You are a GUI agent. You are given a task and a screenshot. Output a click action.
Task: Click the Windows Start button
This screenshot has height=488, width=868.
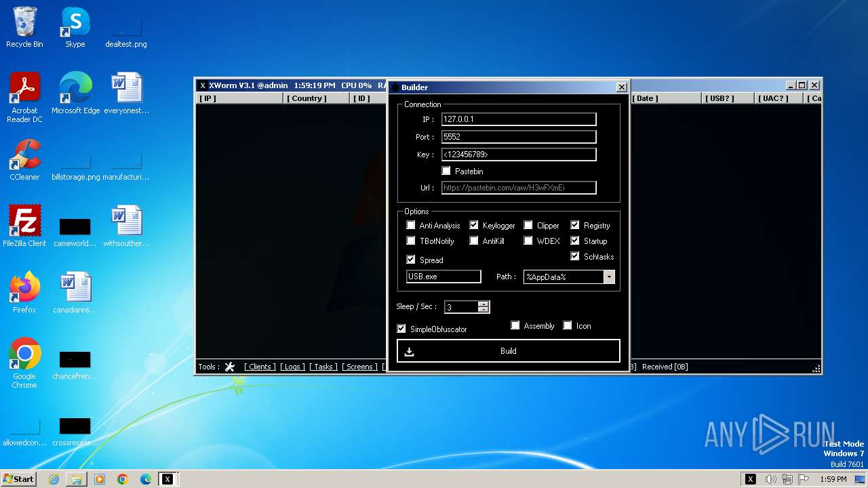(x=19, y=479)
